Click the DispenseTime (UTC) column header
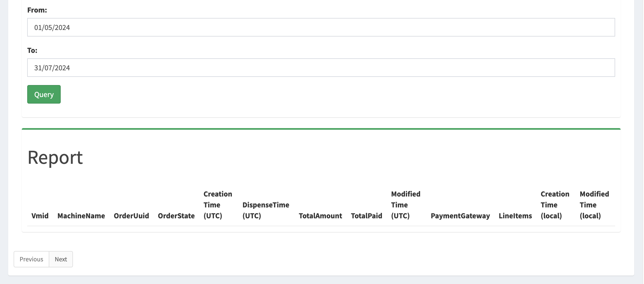The image size is (644, 284). 266,210
